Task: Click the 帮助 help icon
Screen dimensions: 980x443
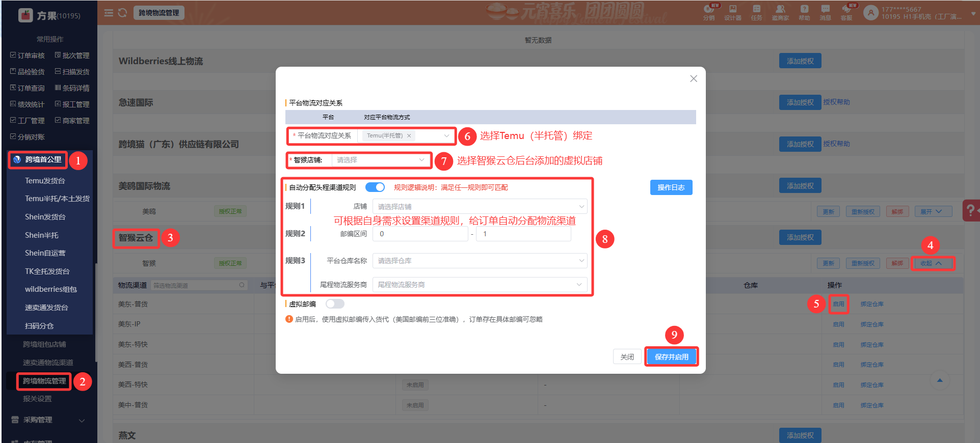Action: pos(804,12)
